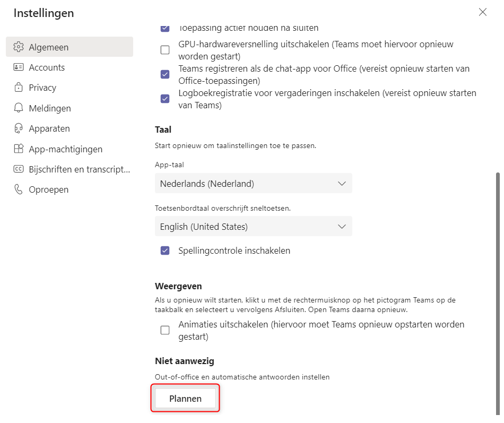
Task: Click the CC icon for Bijschriften
Action: 19,169
